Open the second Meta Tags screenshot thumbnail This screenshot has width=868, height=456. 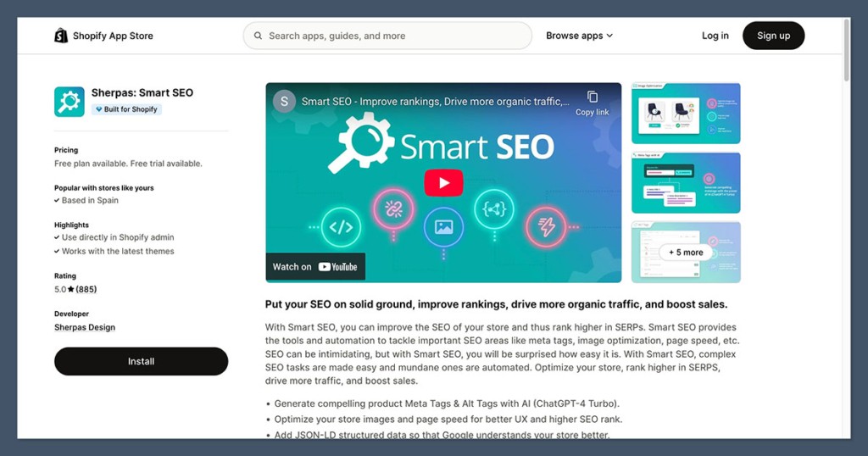coord(686,182)
